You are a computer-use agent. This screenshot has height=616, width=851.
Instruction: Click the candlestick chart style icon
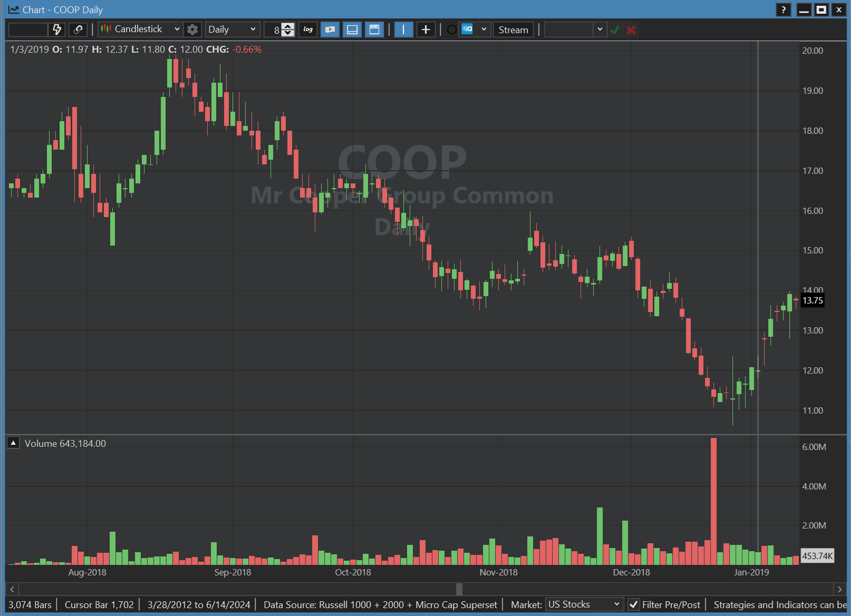[x=106, y=29]
